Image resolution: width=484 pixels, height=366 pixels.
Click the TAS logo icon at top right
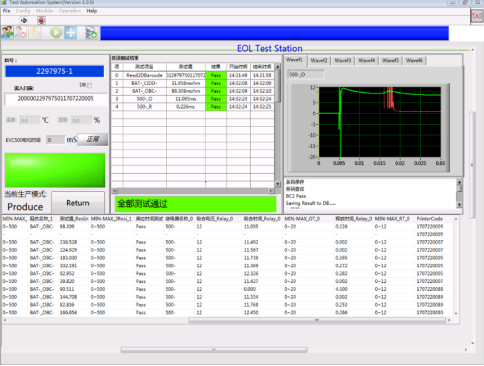pos(477,16)
